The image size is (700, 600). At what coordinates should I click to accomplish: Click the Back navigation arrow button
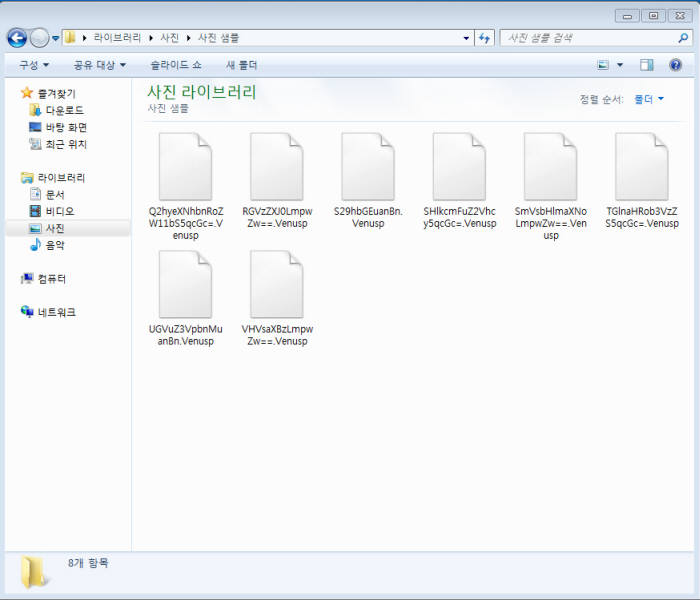pos(17,38)
